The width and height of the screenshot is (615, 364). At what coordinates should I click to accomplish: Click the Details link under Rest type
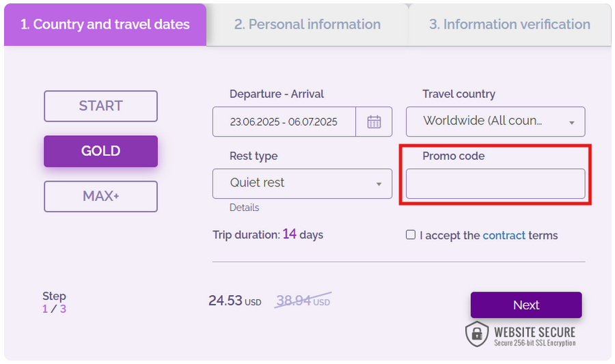(244, 208)
